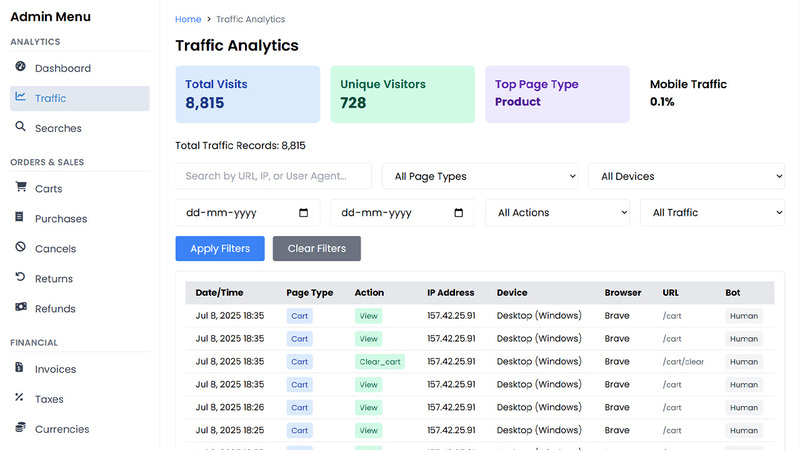Open Taxes in the sidebar
The image size is (800, 450).
(x=80, y=399)
